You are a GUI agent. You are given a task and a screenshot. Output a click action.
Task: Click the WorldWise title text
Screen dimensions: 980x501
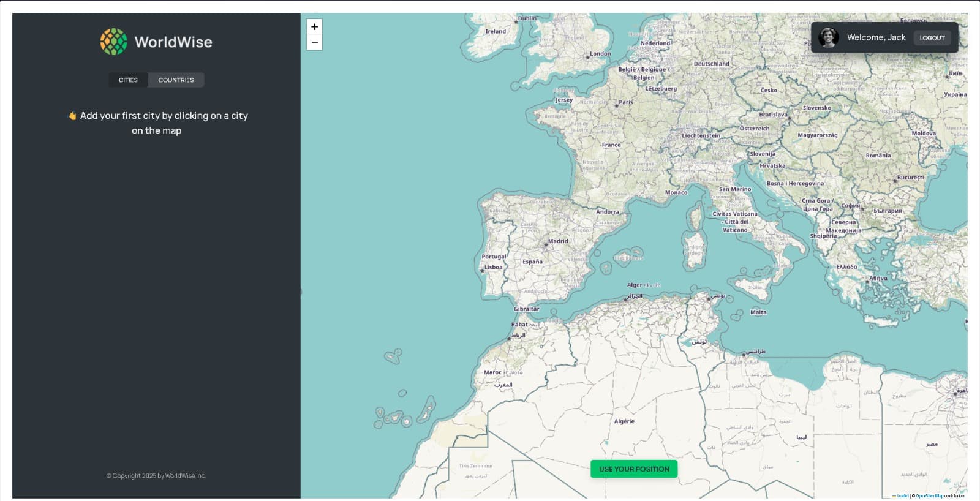click(x=173, y=42)
